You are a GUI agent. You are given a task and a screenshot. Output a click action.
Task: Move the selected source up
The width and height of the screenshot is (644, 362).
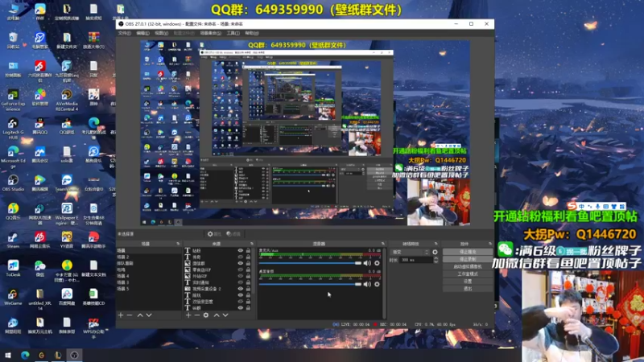click(x=217, y=315)
